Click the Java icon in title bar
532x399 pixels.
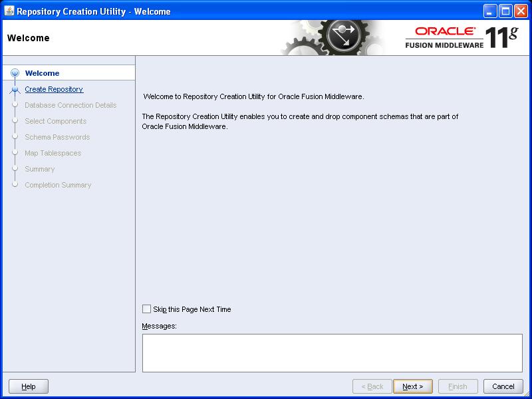pyautogui.click(x=9, y=11)
